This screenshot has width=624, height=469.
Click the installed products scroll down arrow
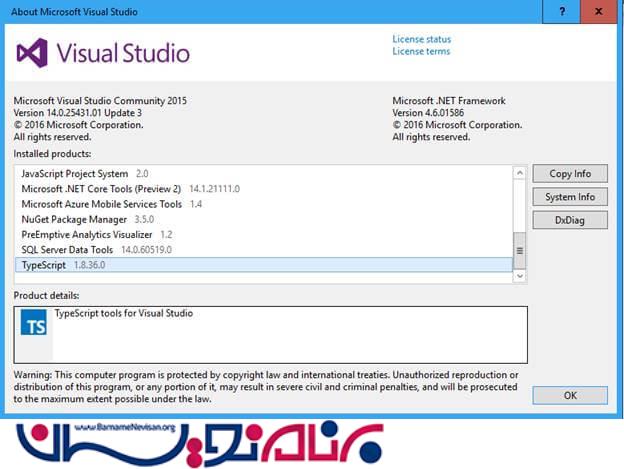519,276
